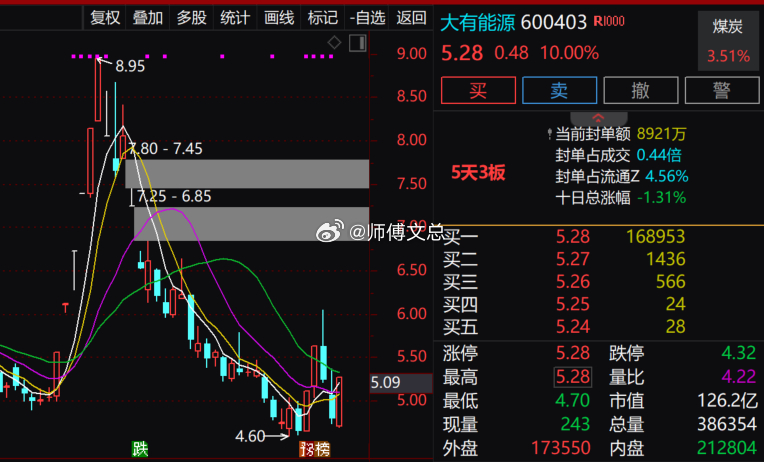Click the blue 卖 sell button
This screenshot has width=764, height=462.
(559, 90)
